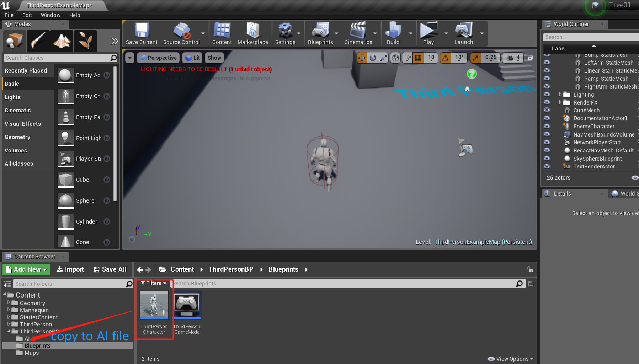Open the Filters dropdown in Content Browser

click(153, 283)
